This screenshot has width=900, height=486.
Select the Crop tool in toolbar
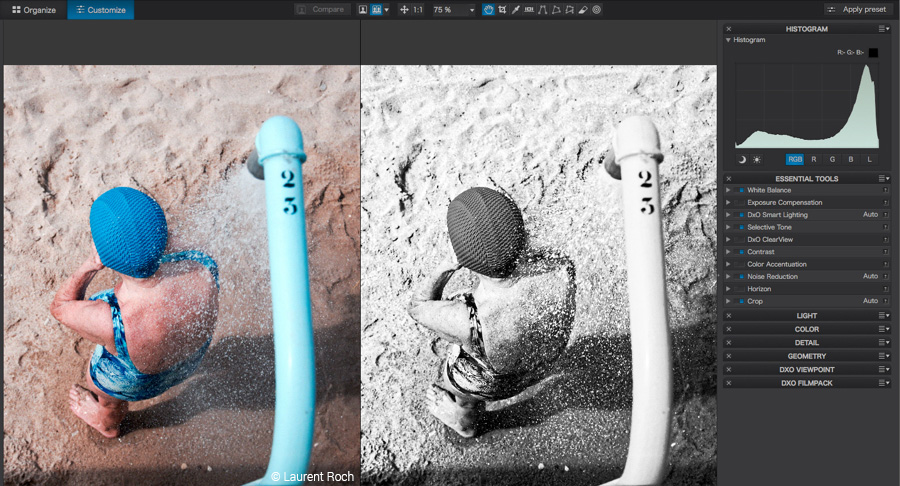coord(502,10)
